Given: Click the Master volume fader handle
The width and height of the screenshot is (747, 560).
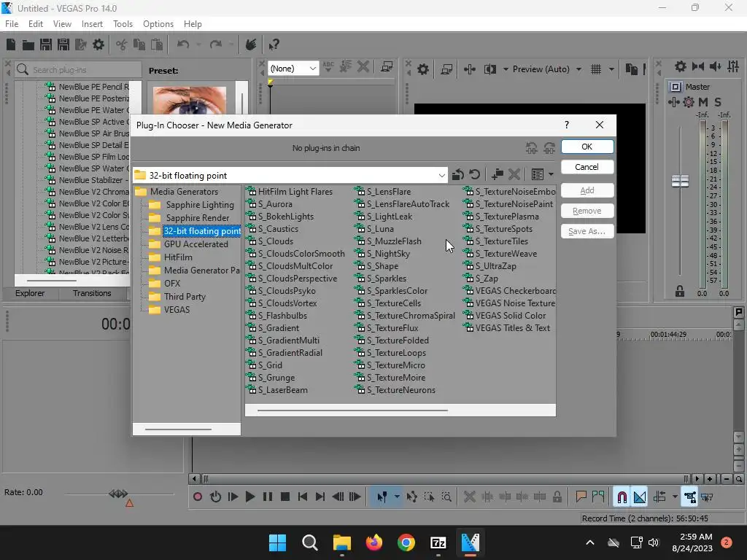Looking at the screenshot, I should pyautogui.click(x=680, y=181).
